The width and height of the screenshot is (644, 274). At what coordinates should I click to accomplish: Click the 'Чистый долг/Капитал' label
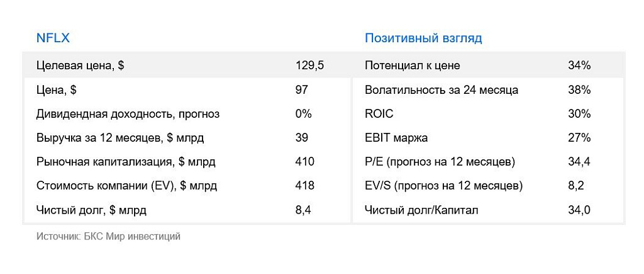[x=421, y=210]
